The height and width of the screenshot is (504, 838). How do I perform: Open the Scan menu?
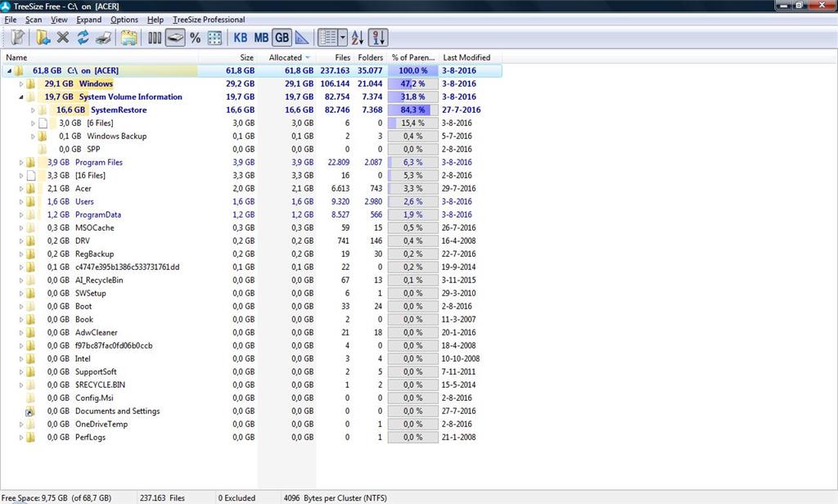(34, 20)
